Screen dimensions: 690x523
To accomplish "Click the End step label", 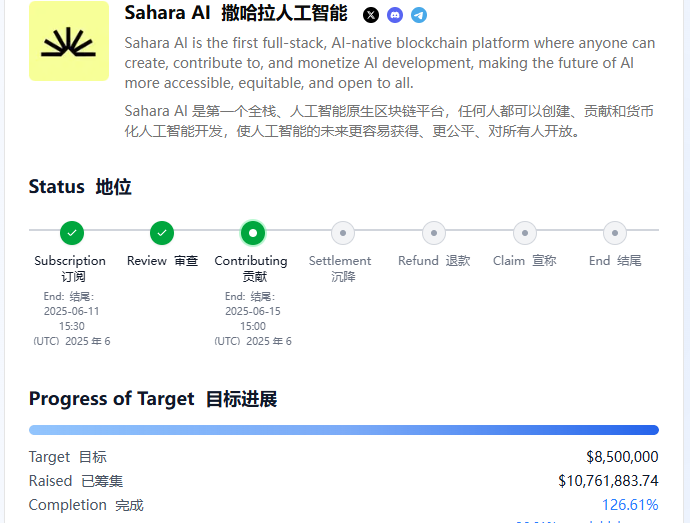I will point(615,261).
